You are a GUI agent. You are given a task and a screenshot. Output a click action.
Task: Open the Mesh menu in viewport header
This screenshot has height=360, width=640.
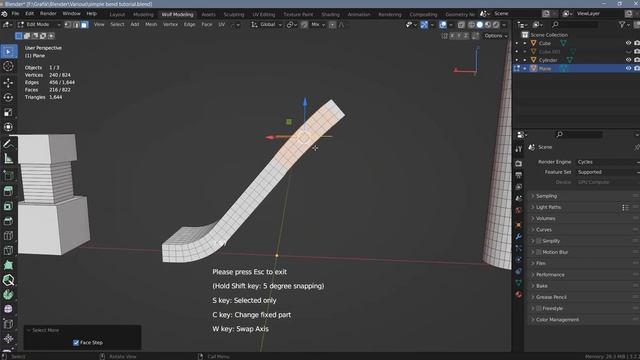click(x=151, y=24)
